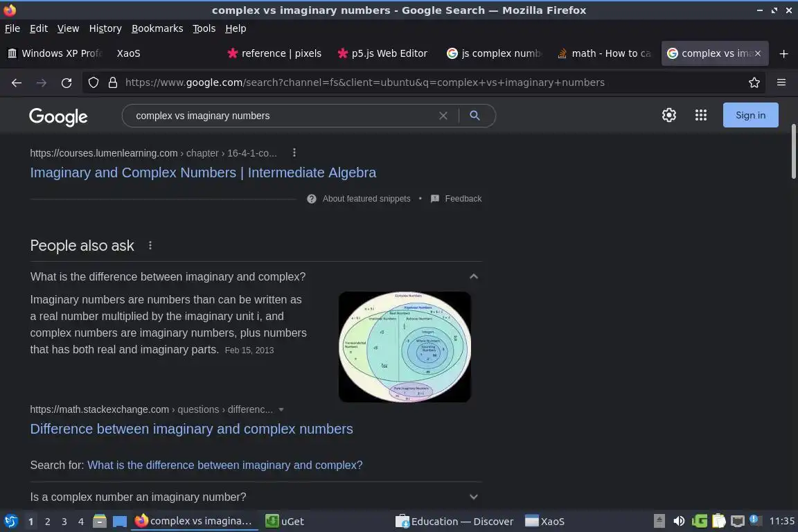Go back to the previous page
The height and width of the screenshot is (532, 798).
click(17, 82)
